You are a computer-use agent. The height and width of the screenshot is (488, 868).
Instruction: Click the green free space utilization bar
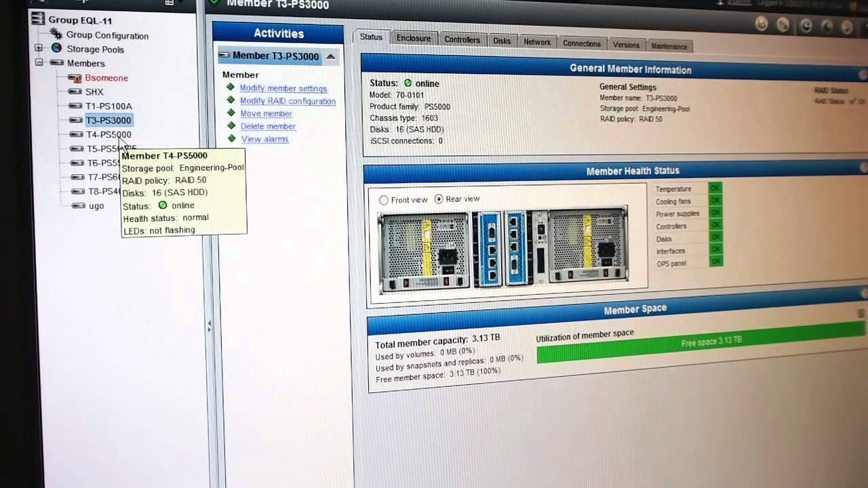point(702,344)
